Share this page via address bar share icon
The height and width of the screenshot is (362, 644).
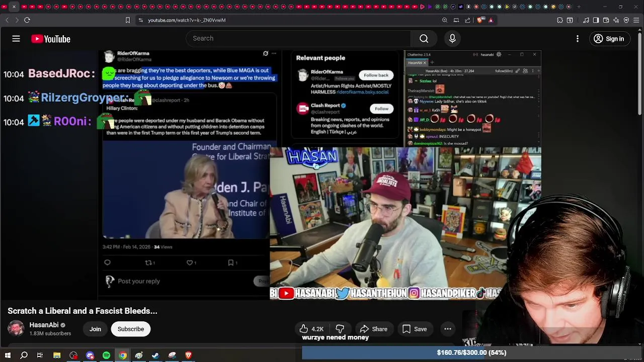[467, 20]
